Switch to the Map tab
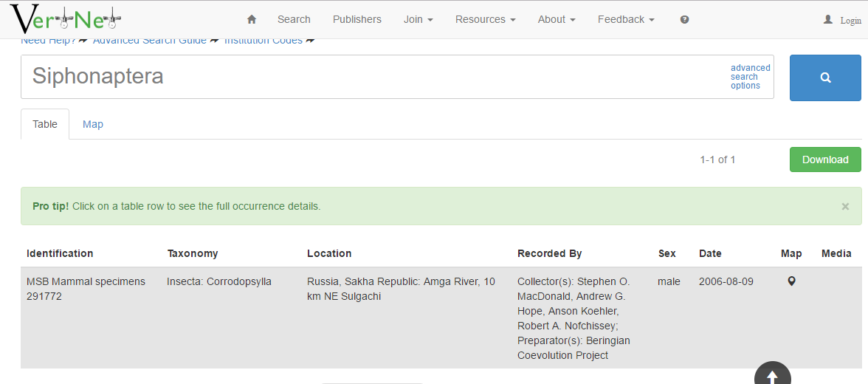The width and height of the screenshot is (868, 384). 93,124
